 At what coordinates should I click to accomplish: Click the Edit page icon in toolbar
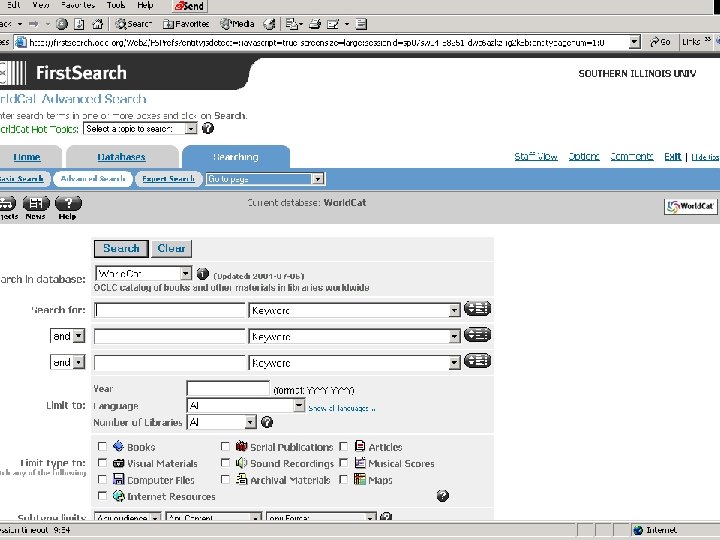point(333,24)
